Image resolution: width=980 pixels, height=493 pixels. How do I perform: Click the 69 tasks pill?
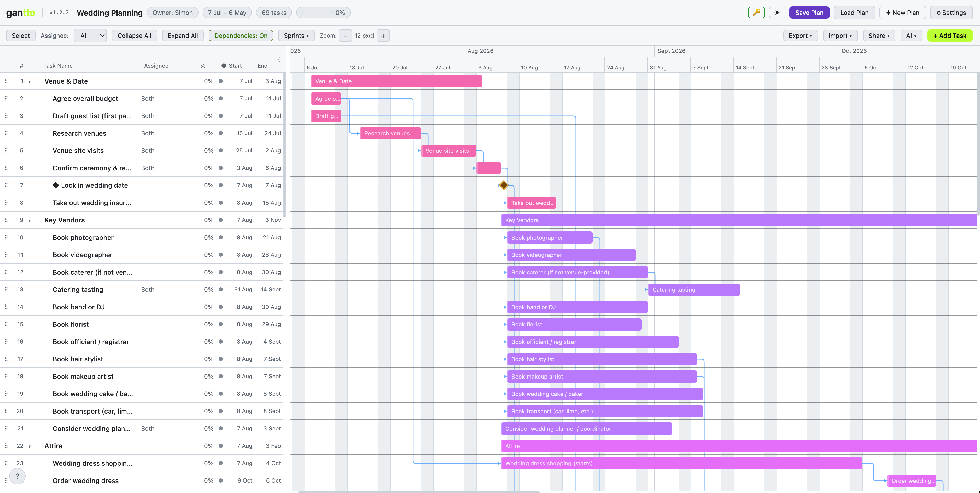click(x=274, y=13)
